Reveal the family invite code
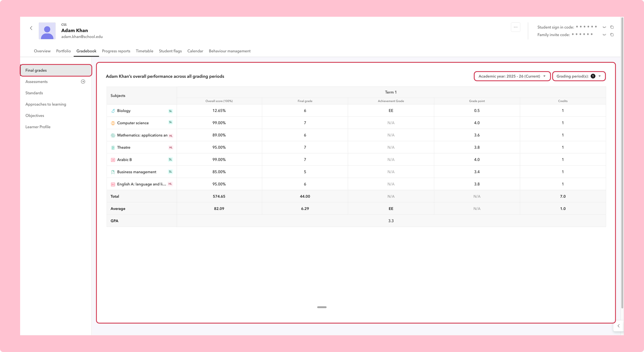Image resolution: width=644 pixels, height=352 pixels. 604,35
